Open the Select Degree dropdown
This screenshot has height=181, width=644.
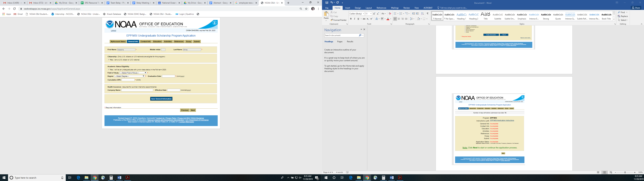[x=129, y=76]
